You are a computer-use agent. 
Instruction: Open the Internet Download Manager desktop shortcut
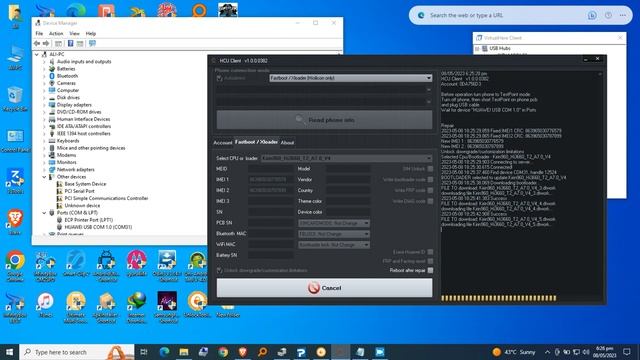pos(136,308)
